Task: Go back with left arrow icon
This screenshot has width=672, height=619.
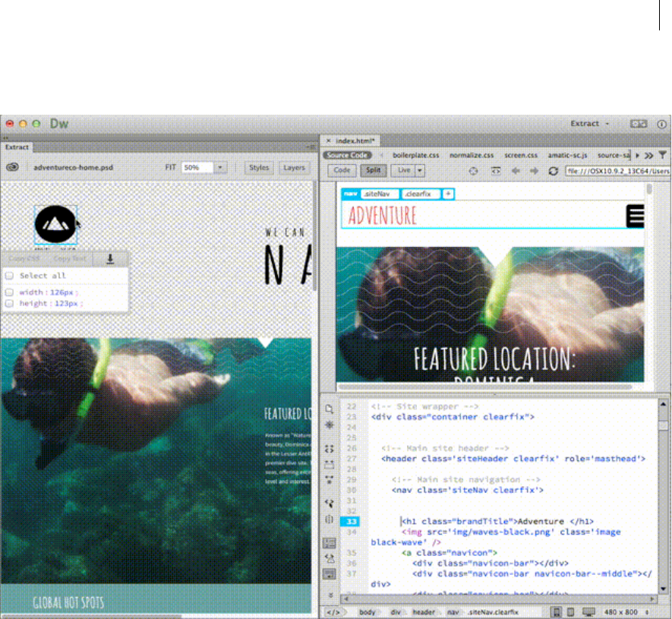Action: [x=516, y=171]
